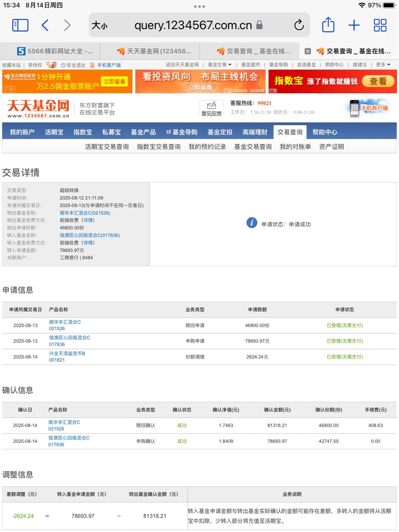Open 帮助中心 main menu
This screenshot has width=399, height=532.
coord(325,132)
